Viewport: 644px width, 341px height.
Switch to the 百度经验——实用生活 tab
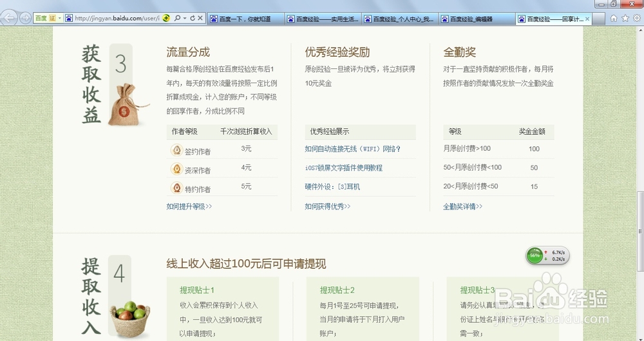(323, 19)
